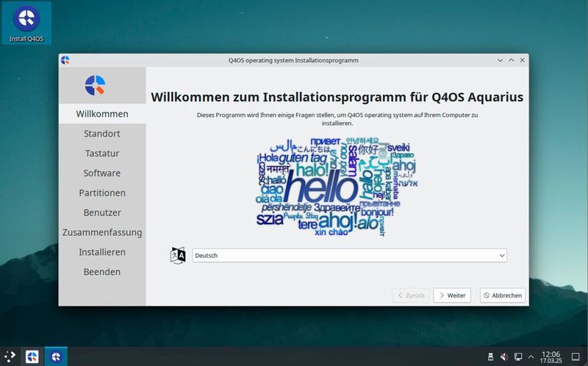Click the hello word cloud image
This screenshot has height=366, width=588.
(337, 187)
